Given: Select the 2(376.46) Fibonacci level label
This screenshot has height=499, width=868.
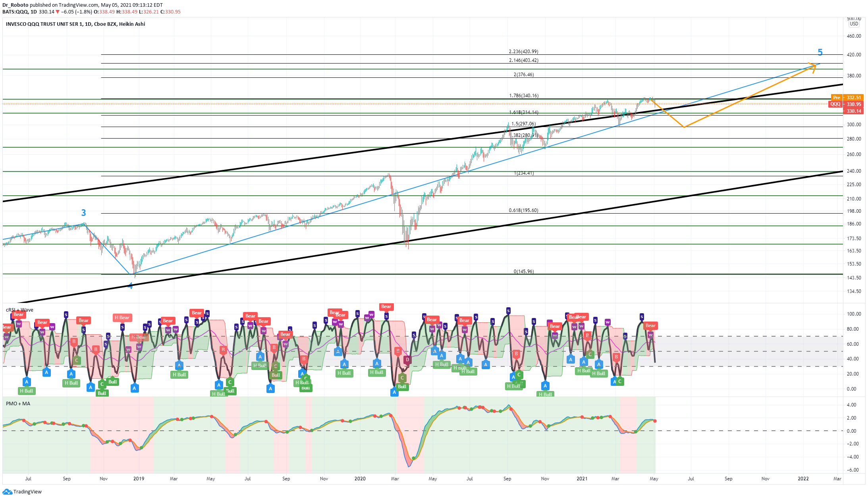Looking at the screenshot, I should 523,75.
